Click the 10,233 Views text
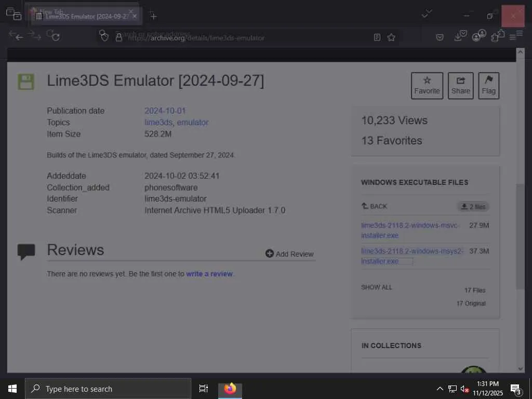The image size is (532, 399). point(394,120)
